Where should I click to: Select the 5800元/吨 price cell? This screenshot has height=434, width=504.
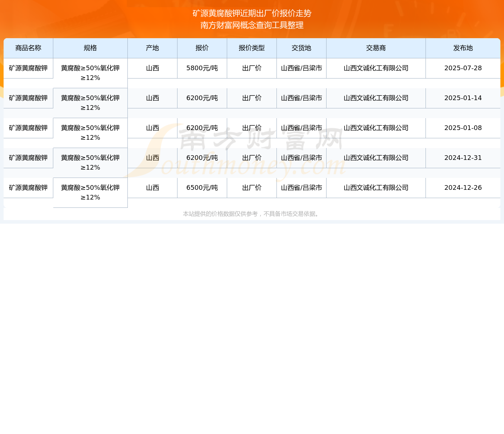tap(202, 68)
